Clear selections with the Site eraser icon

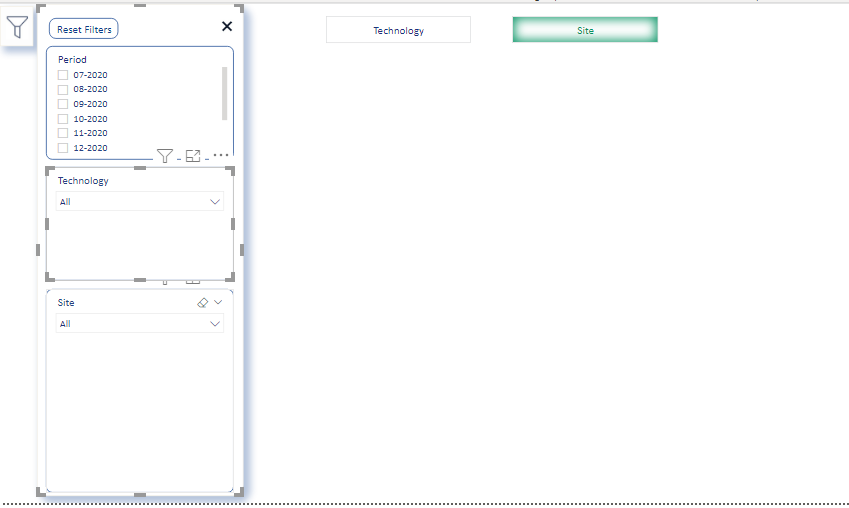(203, 303)
